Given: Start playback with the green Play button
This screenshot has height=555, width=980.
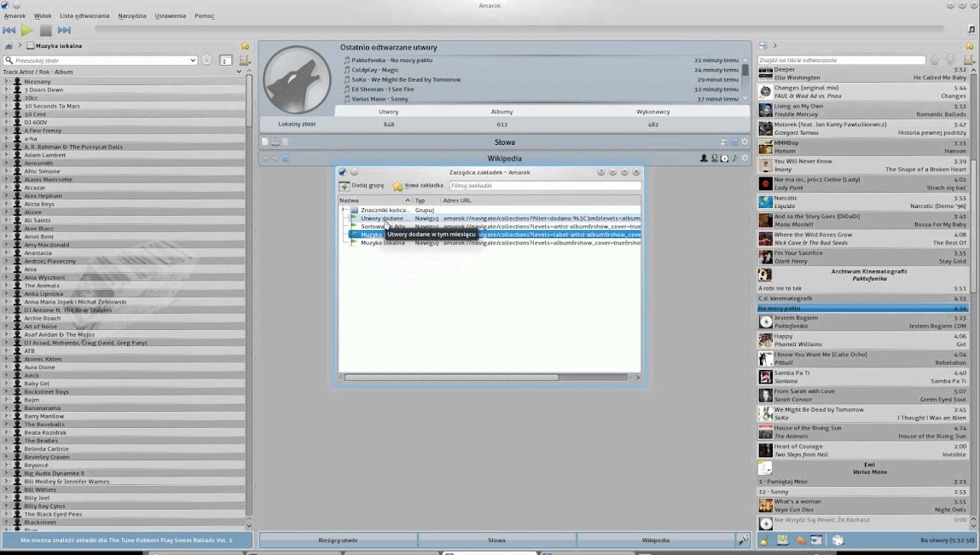Looking at the screenshot, I should point(27,30).
